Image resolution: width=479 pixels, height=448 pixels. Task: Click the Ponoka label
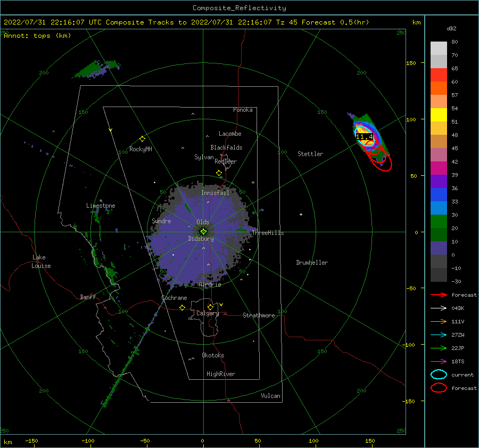point(243,110)
